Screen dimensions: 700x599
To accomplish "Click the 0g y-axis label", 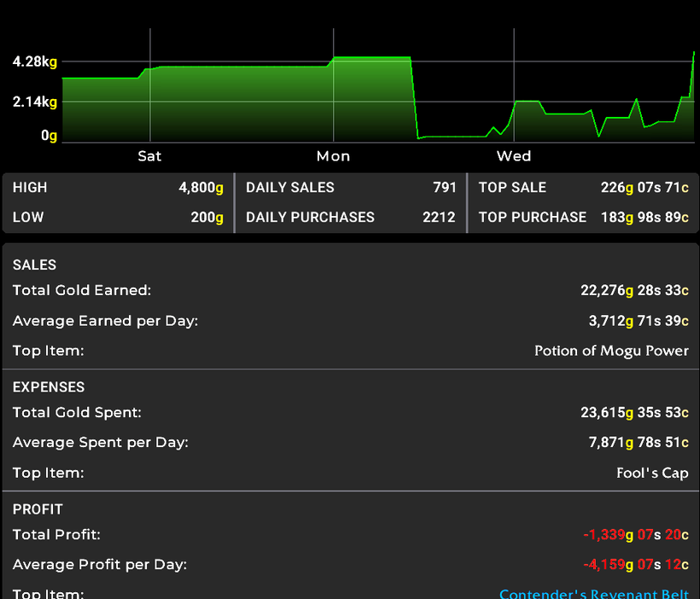I will point(49,136).
